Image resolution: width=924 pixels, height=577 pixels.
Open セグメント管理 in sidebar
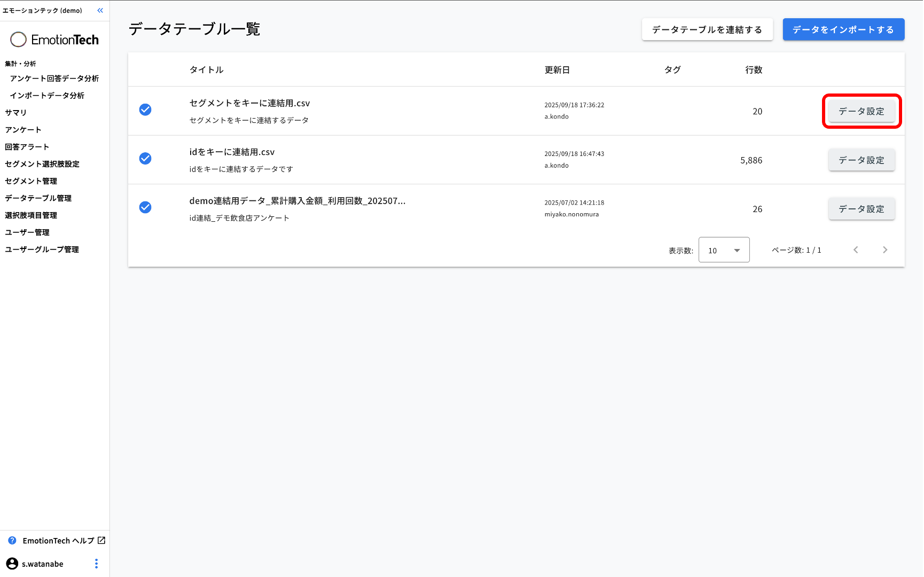[x=31, y=181]
